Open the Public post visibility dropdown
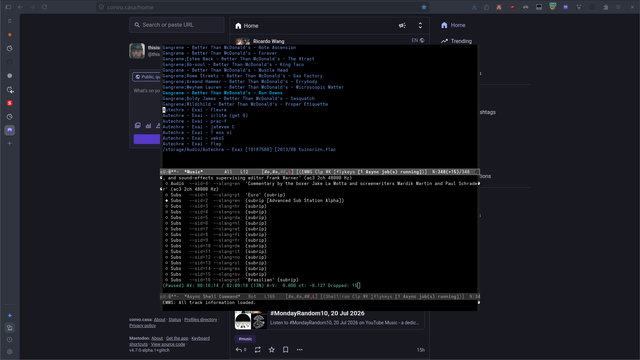 point(147,77)
